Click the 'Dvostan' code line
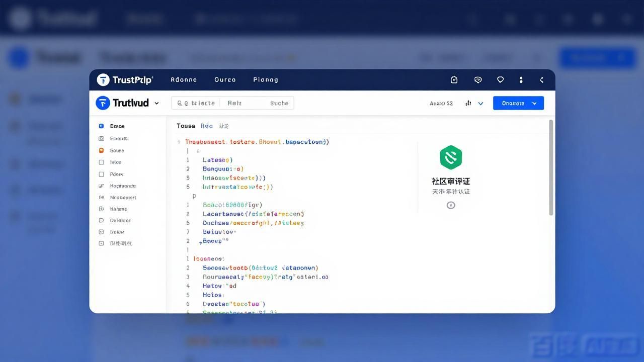Image resolution: width=644 pixels, height=362 pixels. 234,304
